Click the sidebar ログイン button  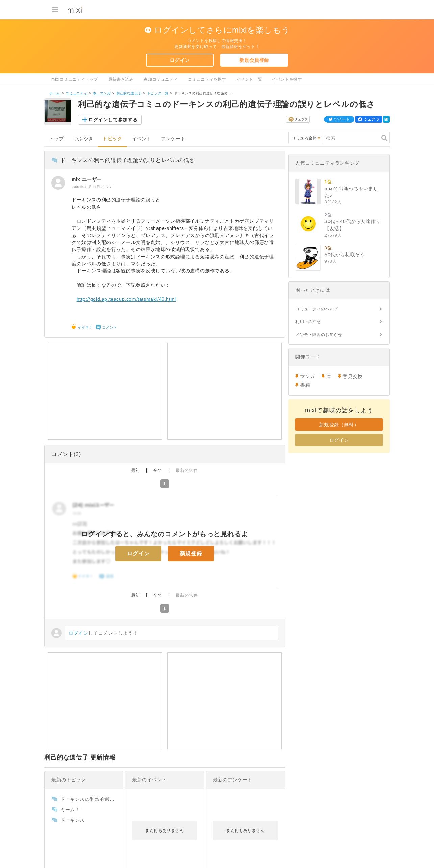point(339,440)
